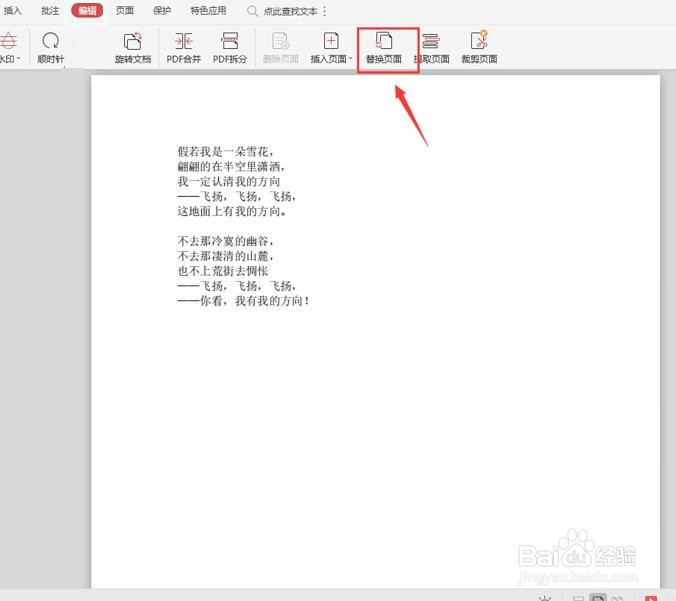Image resolution: width=676 pixels, height=601 pixels.
Task: Click the 点此查找文本 search field
Action: (291, 11)
